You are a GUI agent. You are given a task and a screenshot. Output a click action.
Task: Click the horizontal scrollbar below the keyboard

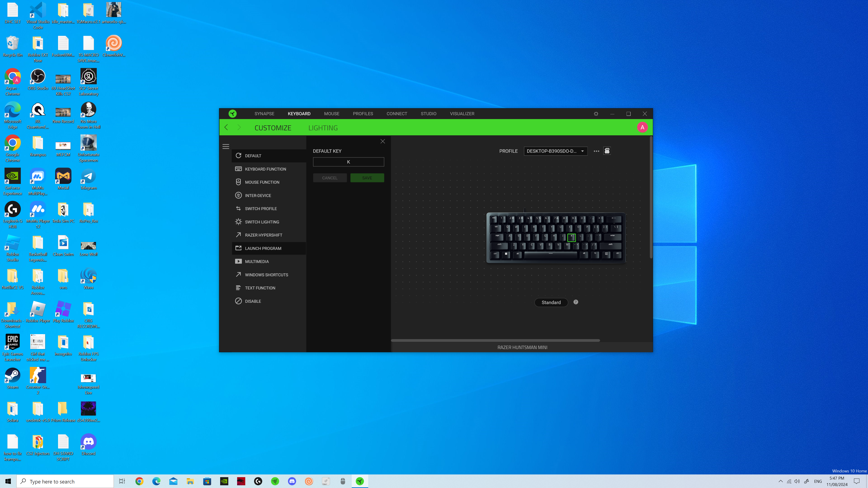pyautogui.click(x=495, y=340)
